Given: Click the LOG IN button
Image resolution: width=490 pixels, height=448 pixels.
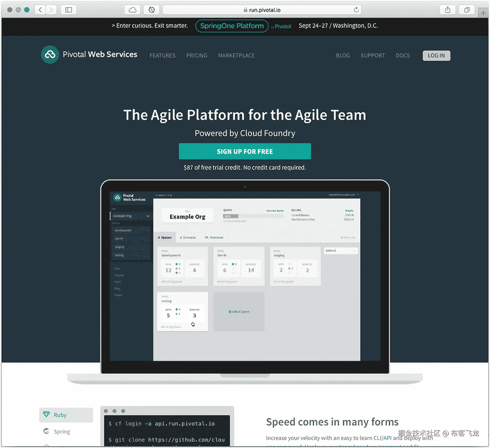Looking at the screenshot, I should click(436, 55).
